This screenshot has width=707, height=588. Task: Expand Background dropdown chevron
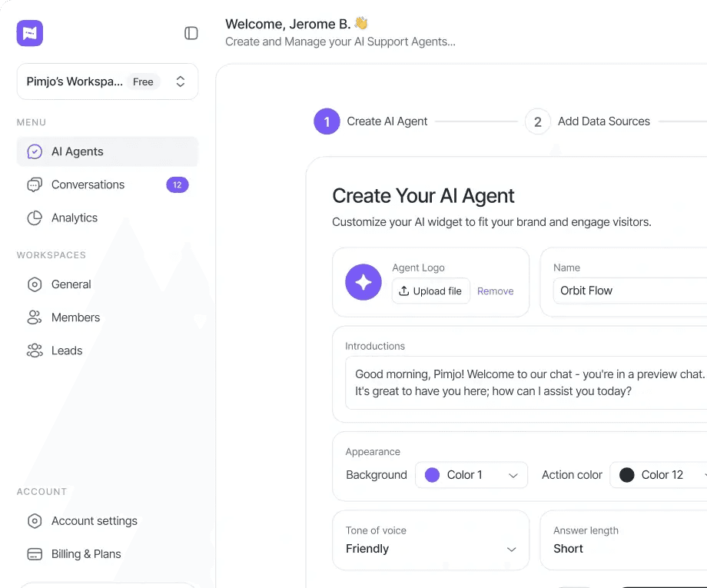pyautogui.click(x=513, y=475)
